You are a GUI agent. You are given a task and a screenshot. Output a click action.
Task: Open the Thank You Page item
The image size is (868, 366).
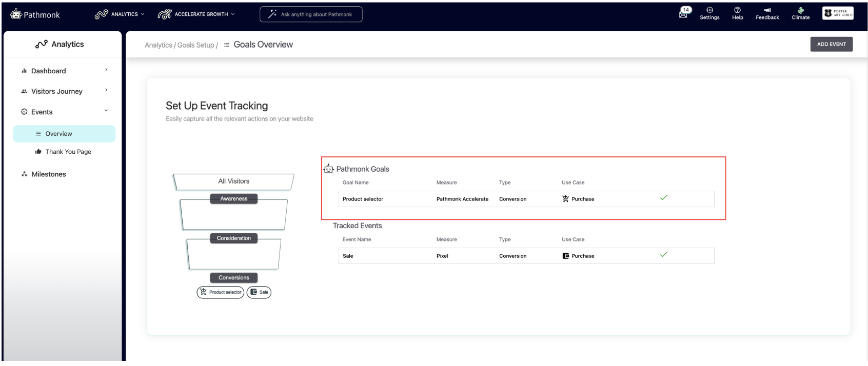coord(64,152)
